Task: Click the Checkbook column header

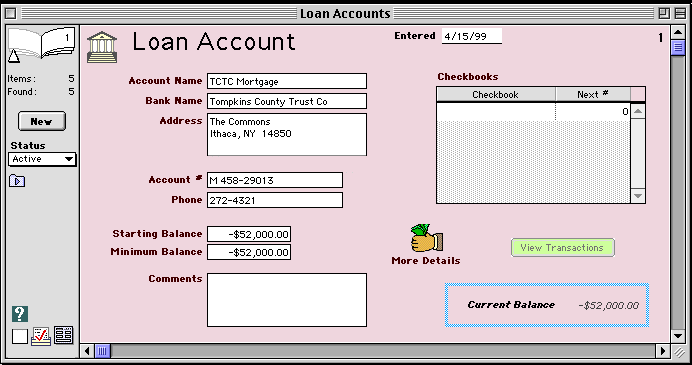Action: click(496, 94)
